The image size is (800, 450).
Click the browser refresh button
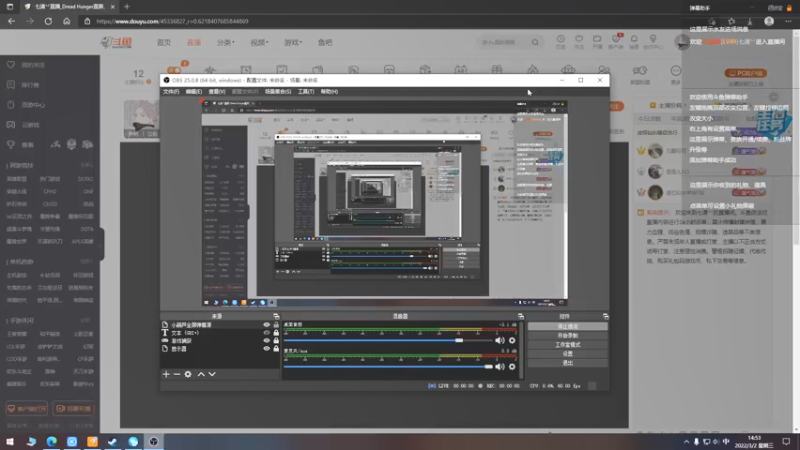click(48, 21)
